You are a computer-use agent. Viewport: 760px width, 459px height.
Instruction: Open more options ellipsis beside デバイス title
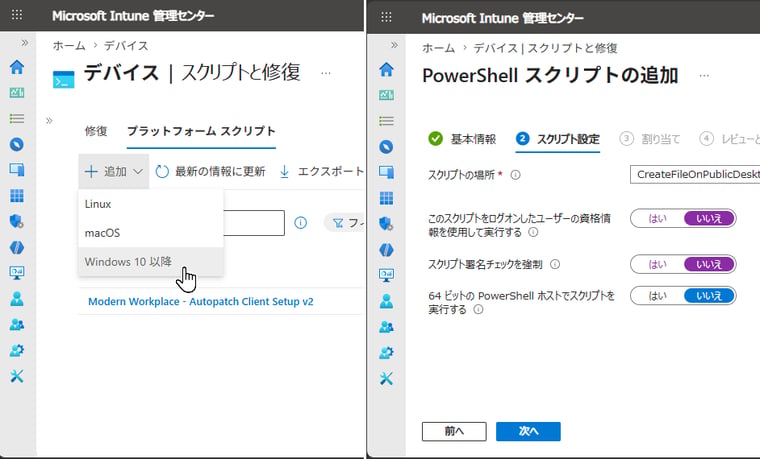point(326,73)
